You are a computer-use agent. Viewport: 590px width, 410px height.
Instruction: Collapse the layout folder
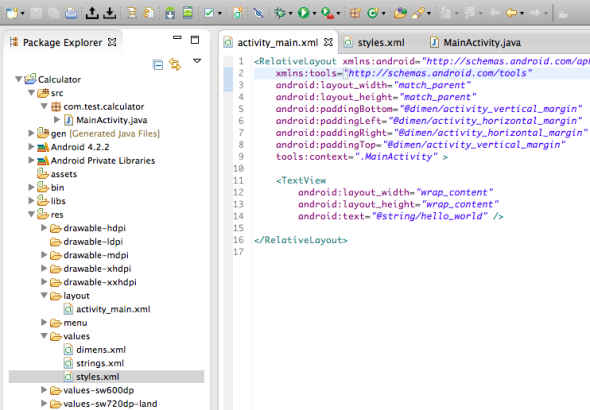(44, 295)
